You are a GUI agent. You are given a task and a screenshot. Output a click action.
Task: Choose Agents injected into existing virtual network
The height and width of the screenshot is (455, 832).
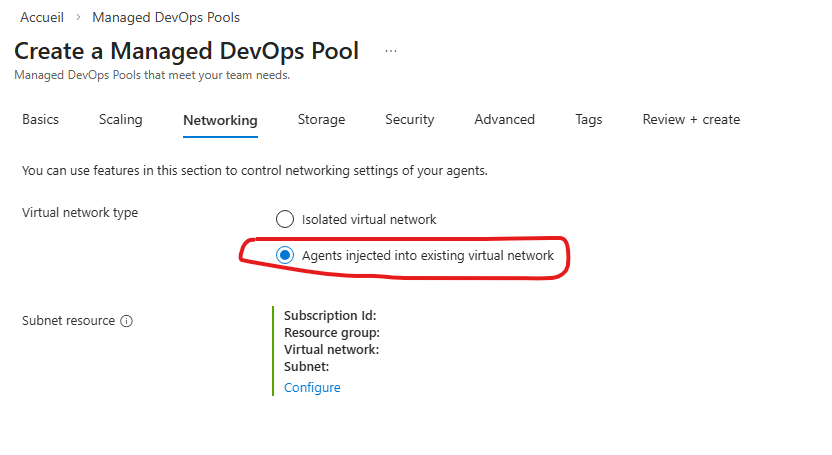(x=285, y=255)
